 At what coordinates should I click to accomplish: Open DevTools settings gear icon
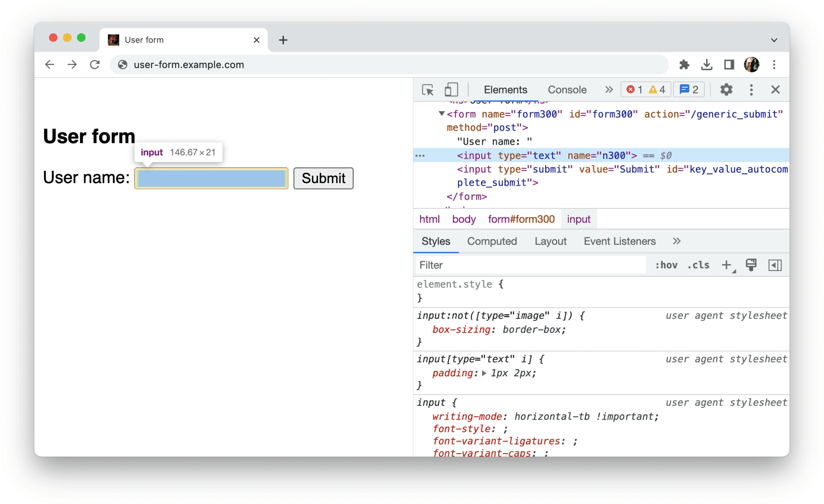click(x=725, y=90)
